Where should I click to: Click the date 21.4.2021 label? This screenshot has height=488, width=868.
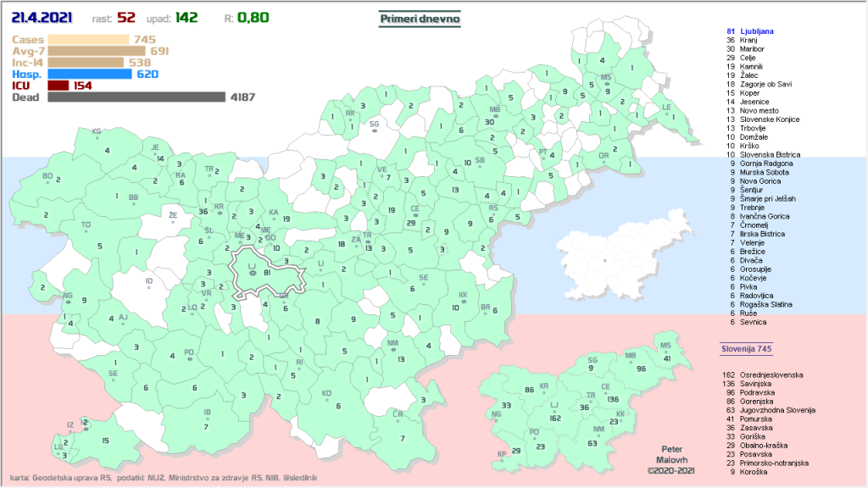click(42, 17)
